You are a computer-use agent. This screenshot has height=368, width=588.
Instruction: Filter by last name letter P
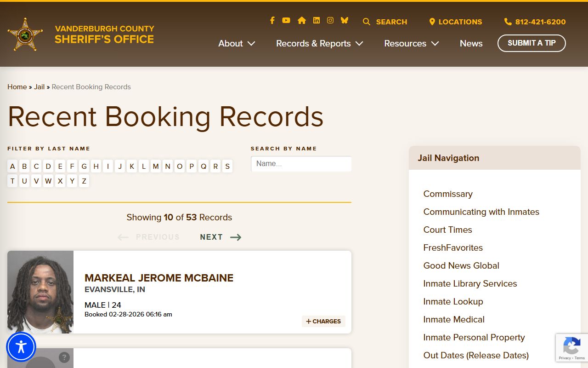[x=192, y=167]
